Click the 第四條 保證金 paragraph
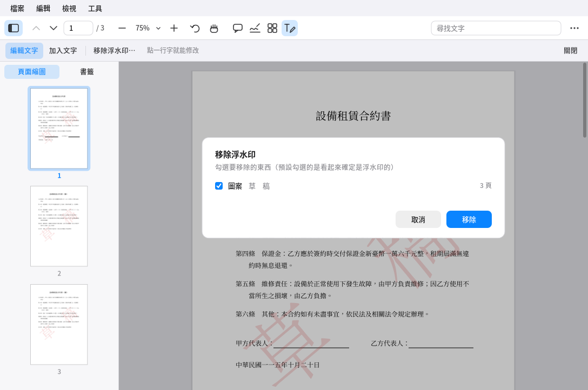Screen dimensions: 588x390 352,260
